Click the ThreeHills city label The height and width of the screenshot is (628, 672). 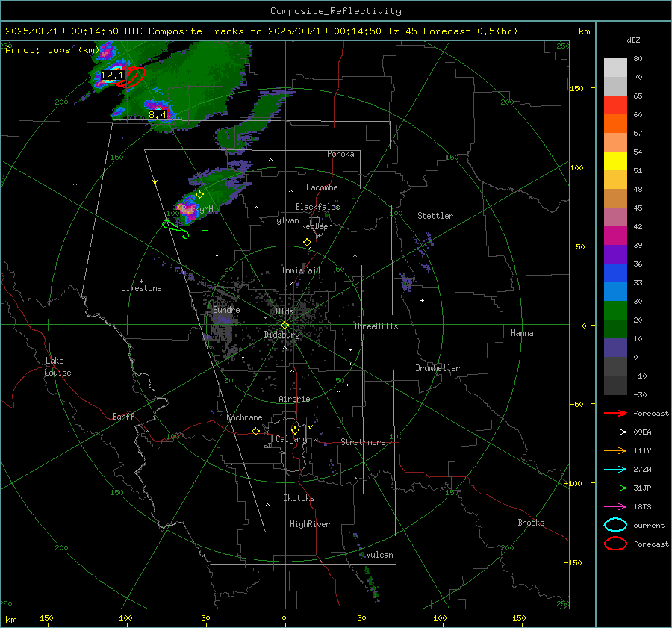click(376, 326)
